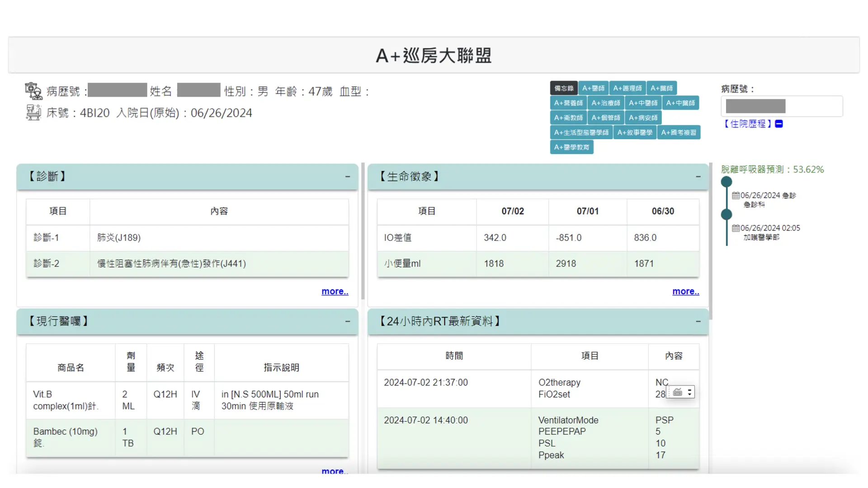Click the -851.0 IO value
868x488 pixels.
(x=569, y=238)
